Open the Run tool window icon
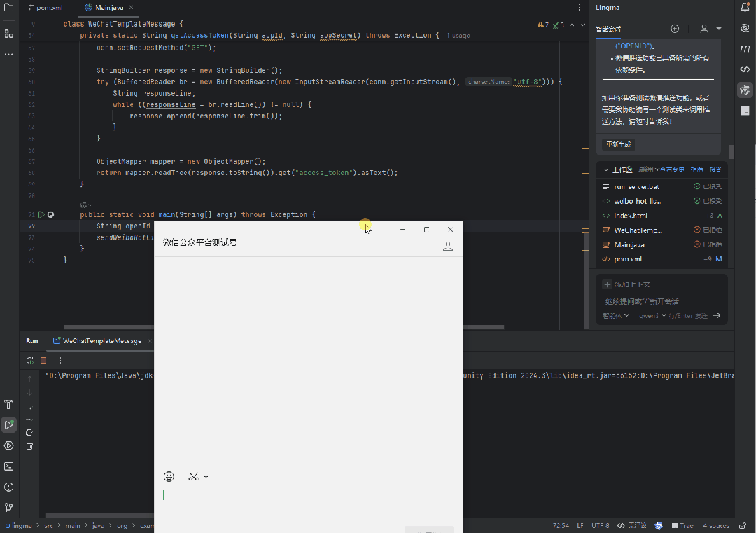The image size is (756, 533). (8, 425)
